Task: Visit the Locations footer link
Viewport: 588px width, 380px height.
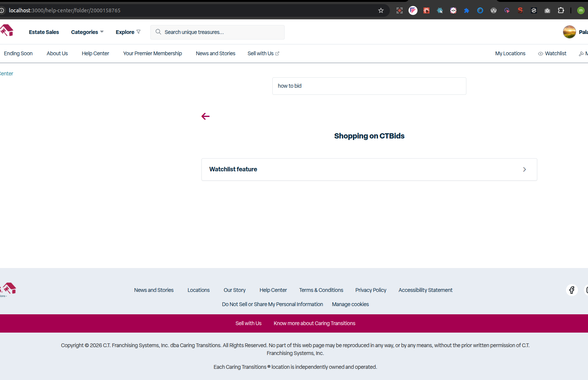Action: (198, 290)
